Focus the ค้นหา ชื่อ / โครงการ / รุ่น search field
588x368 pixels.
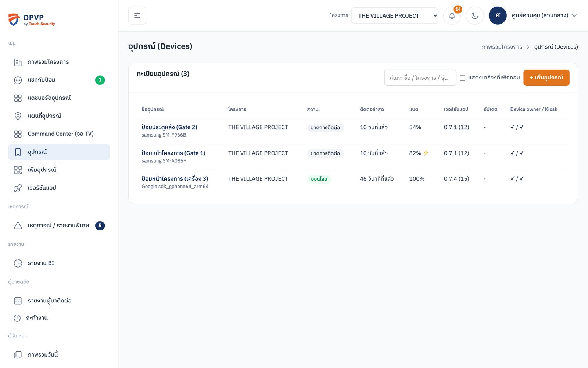click(x=420, y=78)
